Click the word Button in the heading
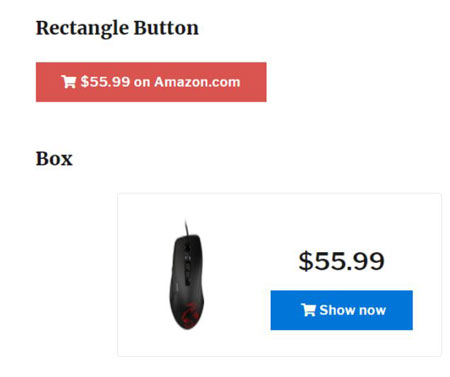This screenshot has height=377, width=450. pos(166,28)
